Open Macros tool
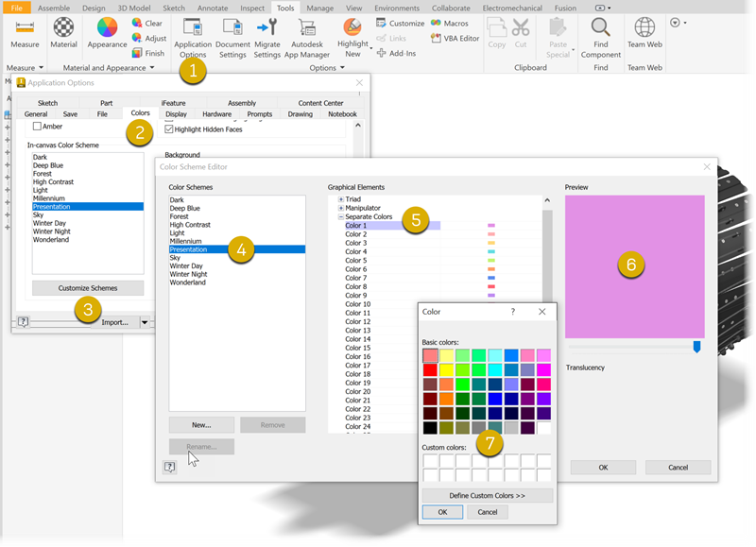 tap(450, 23)
